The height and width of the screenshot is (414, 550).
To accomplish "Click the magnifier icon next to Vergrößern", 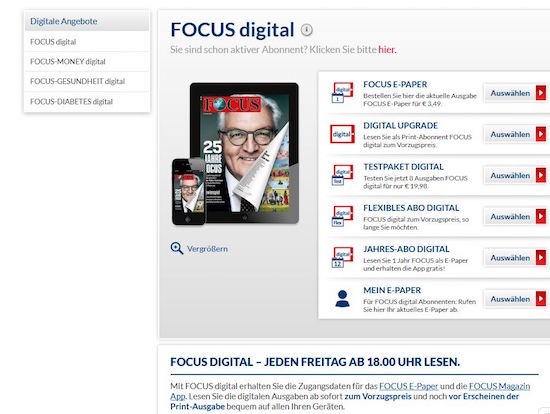I will tap(177, 248).
